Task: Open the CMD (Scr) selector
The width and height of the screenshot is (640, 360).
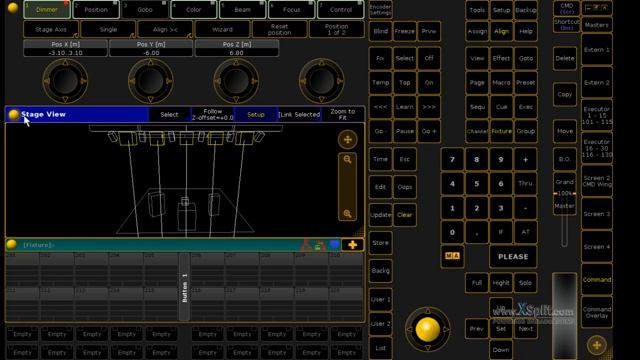Action: point(567,9)
